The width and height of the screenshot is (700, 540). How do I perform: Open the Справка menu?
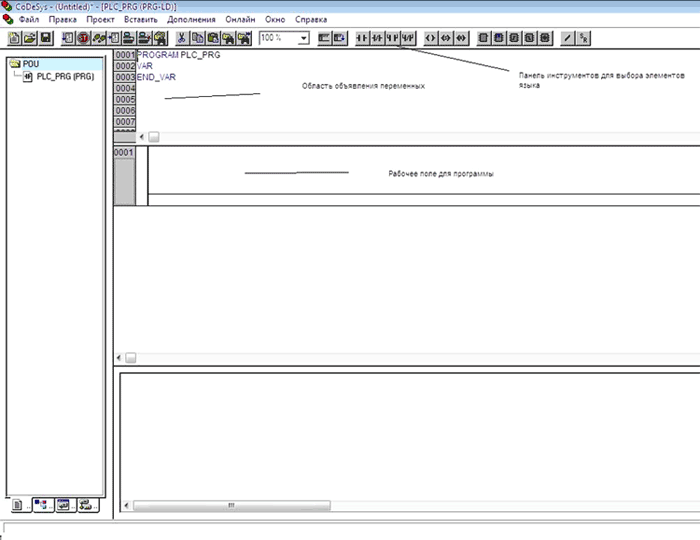pyautogui.click(x=311, y=20)
